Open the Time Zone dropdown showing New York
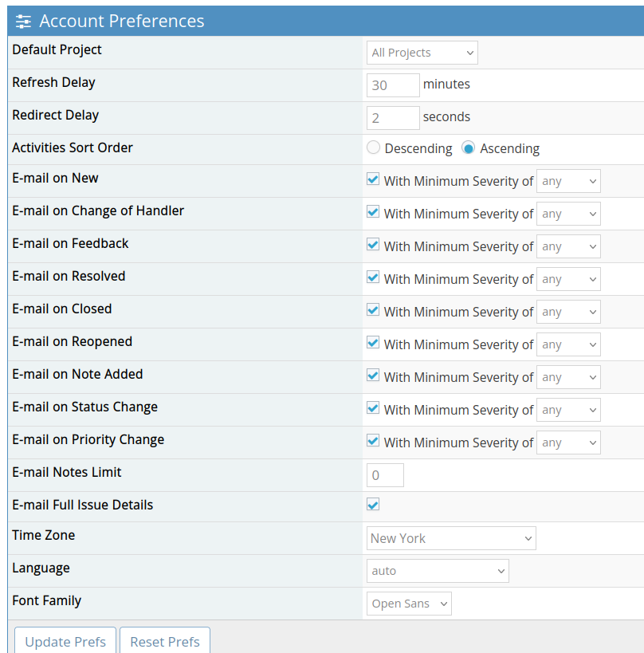The image size is (644, 653). [450, 538]
